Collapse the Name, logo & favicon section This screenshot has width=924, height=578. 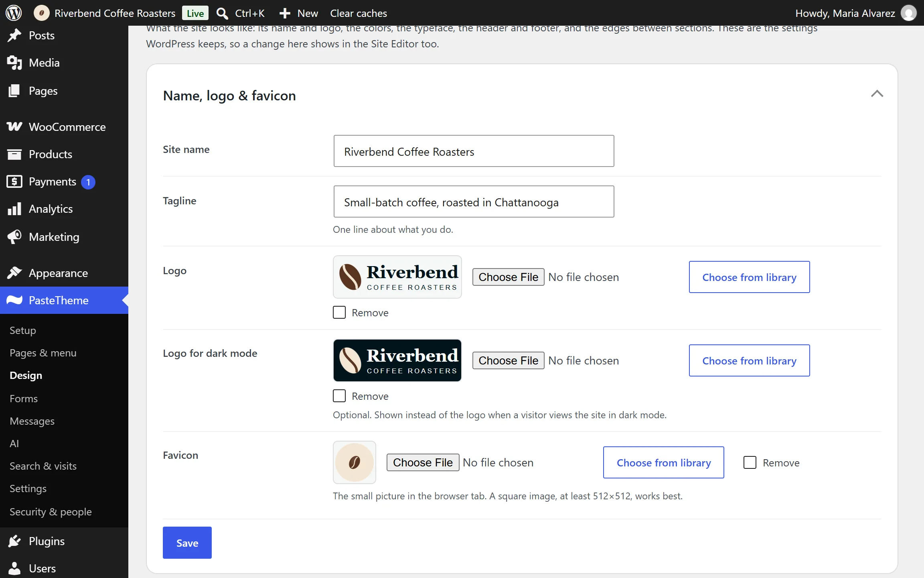[x=877, y=94]
